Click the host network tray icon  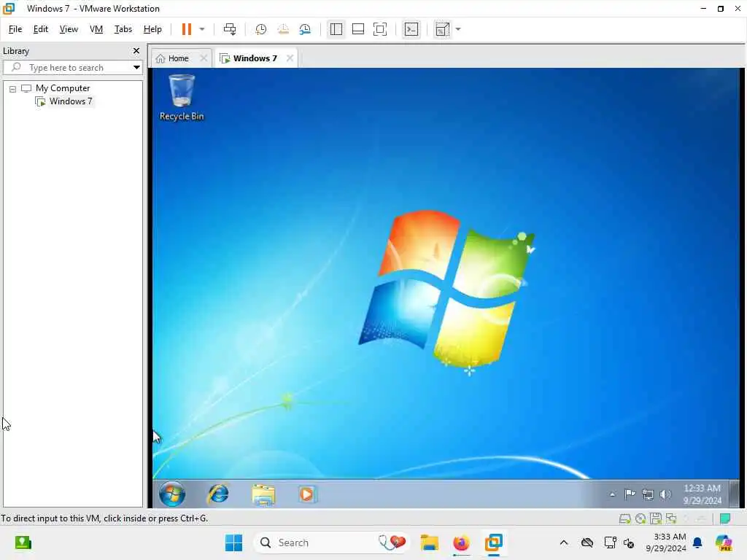pyautogui.click(x=610, y=542)
